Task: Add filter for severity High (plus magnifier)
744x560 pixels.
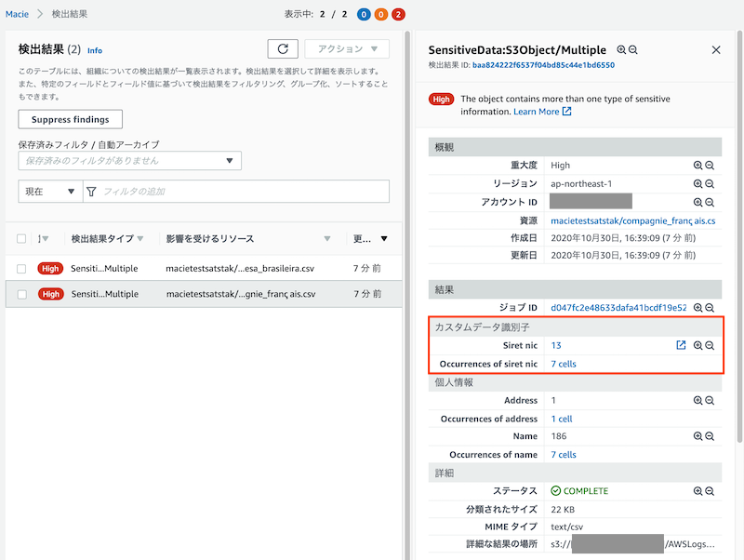Action: (698, 166)
